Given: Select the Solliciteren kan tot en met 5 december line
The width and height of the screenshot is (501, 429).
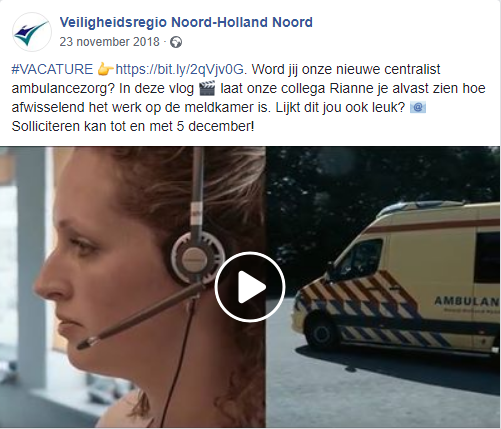Looking at the screenshot, I should tap(133, 127).
